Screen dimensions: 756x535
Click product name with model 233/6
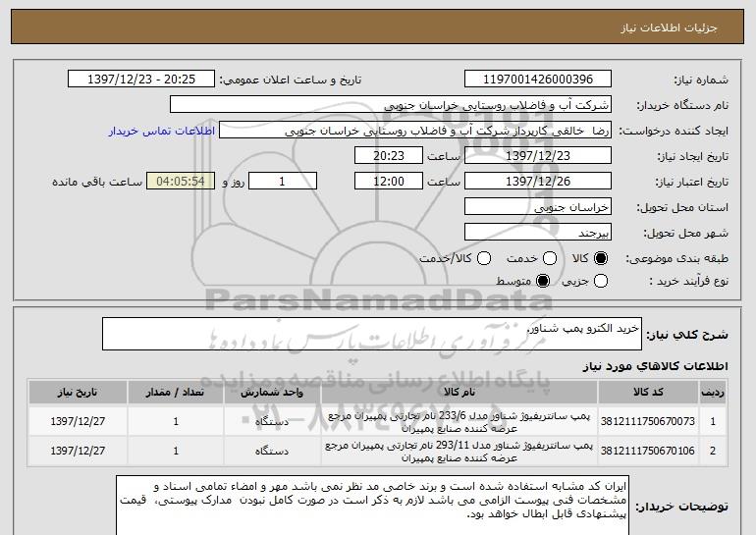tap(459, 422)
